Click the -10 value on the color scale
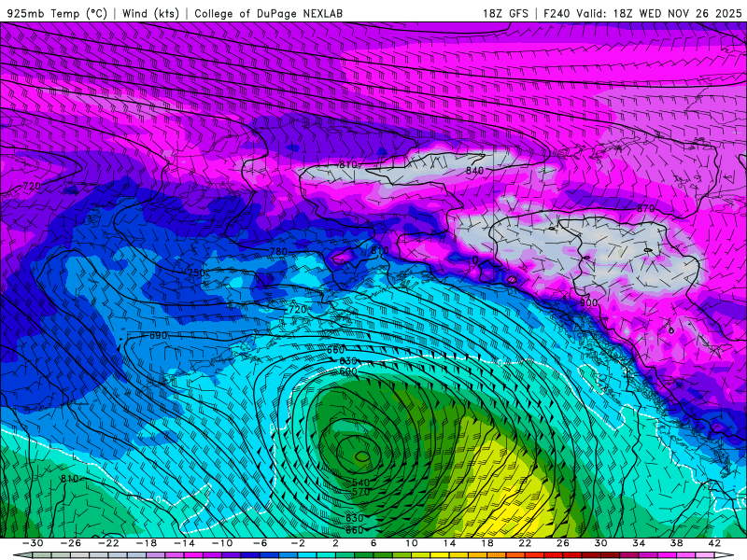 [222, 543]
